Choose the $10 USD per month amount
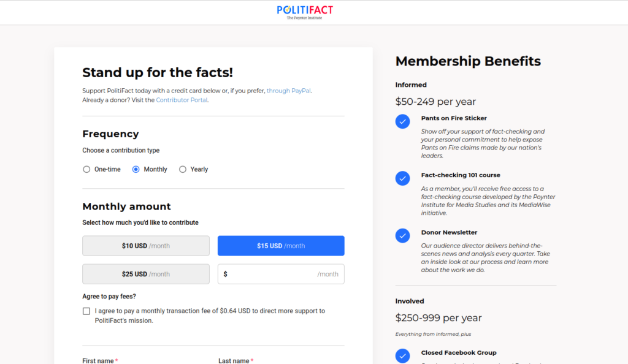The width and height of the screenshot is (628, 364). pos(145,245)
